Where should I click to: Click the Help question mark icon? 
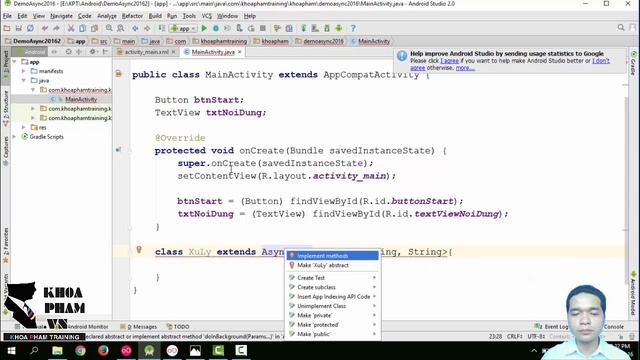(x=353, y=28)
